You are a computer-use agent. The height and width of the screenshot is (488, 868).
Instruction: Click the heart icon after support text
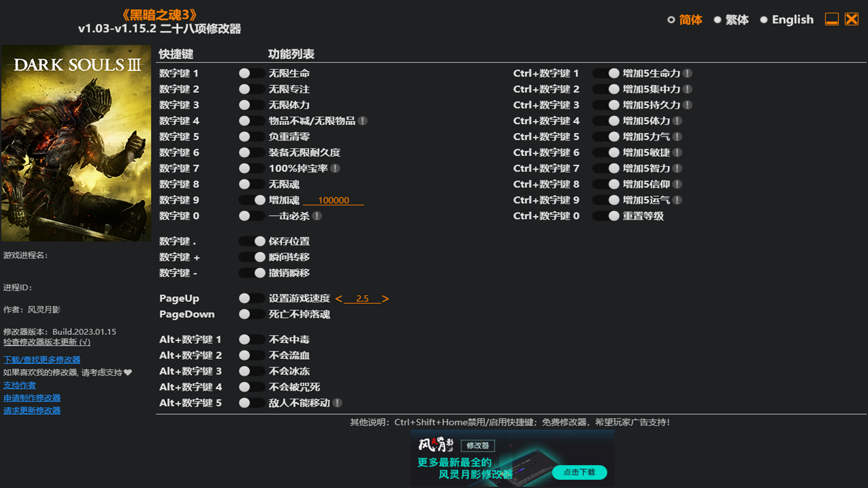click(128, 372)
